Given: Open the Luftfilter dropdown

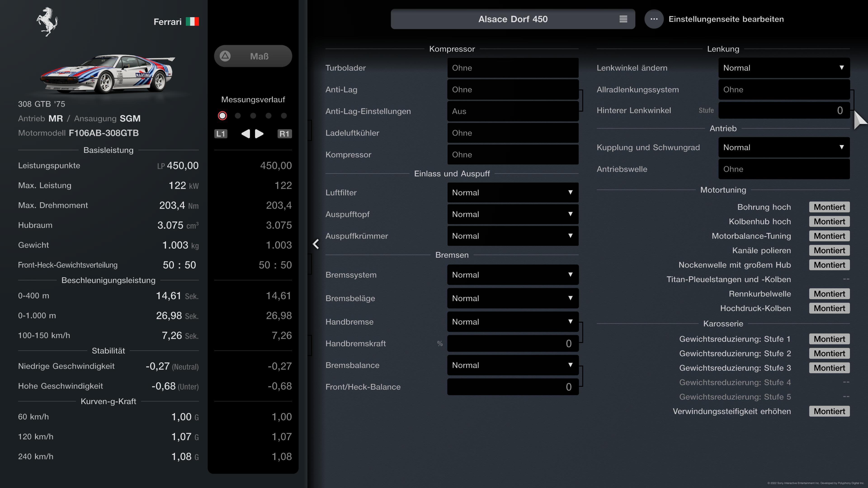Looking at the screenshot, I should pyautogui.click(x=512, y=193).
